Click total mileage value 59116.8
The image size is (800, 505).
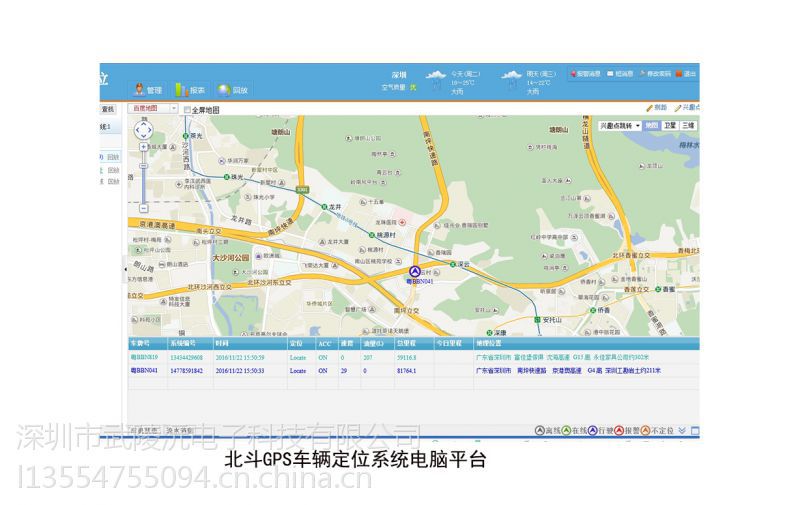[x=407, y=358]
